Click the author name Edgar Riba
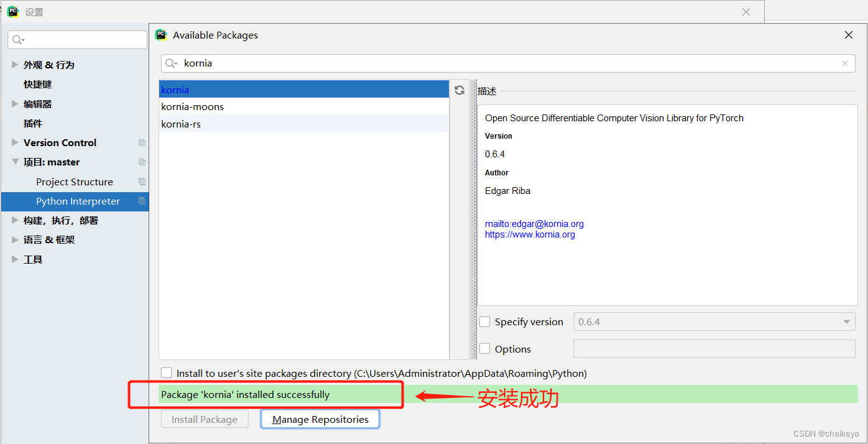 coord(507,191)
